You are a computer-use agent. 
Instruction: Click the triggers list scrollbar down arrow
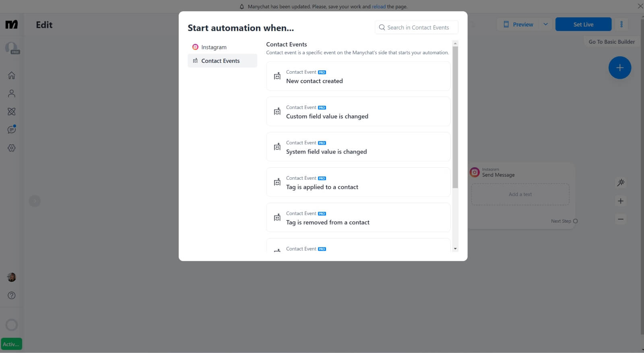point(455,249)
